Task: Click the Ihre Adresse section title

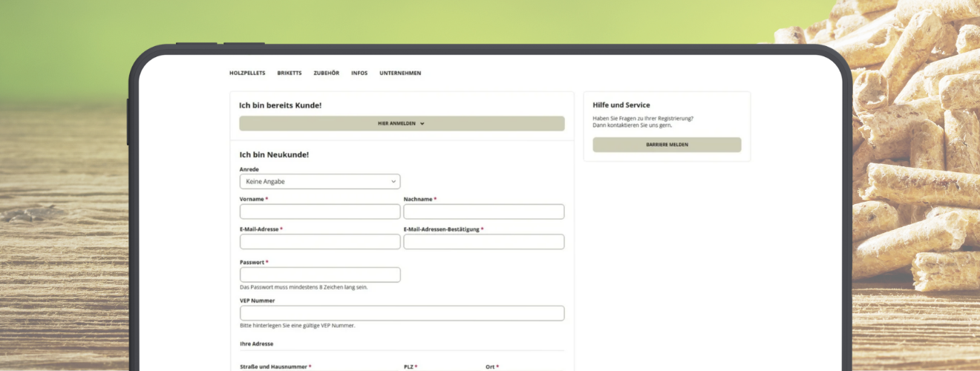Action: (256, 344)
